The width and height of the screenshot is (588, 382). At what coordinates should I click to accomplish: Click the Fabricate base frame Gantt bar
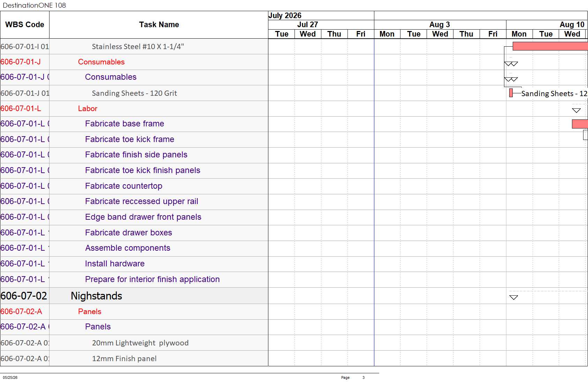coord(580,124)
